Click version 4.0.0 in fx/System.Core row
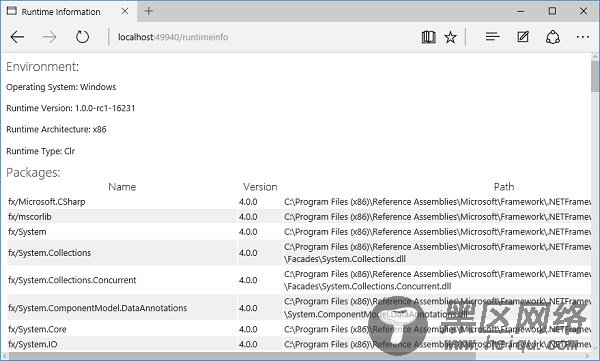This screenshot has height=361, width=600. [248, 329]
